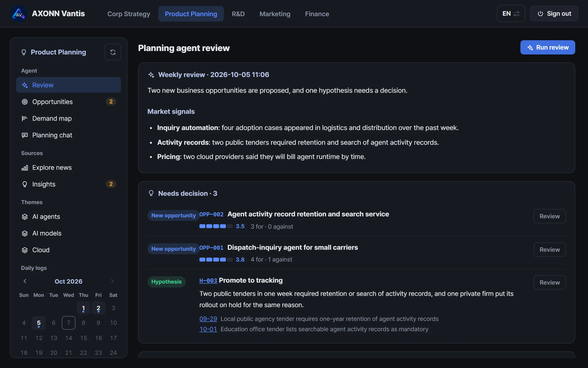Click the lightbulb icon beside Insights
The width and height of the screenshot is (588, 368).
(25, 184)
